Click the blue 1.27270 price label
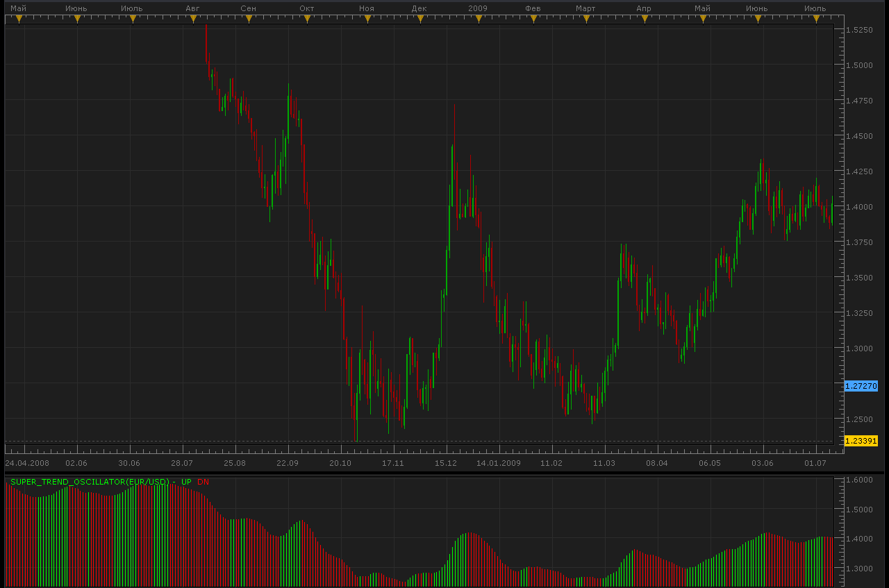Viewport: 889px width, 588px height. (x=861, y=385)
